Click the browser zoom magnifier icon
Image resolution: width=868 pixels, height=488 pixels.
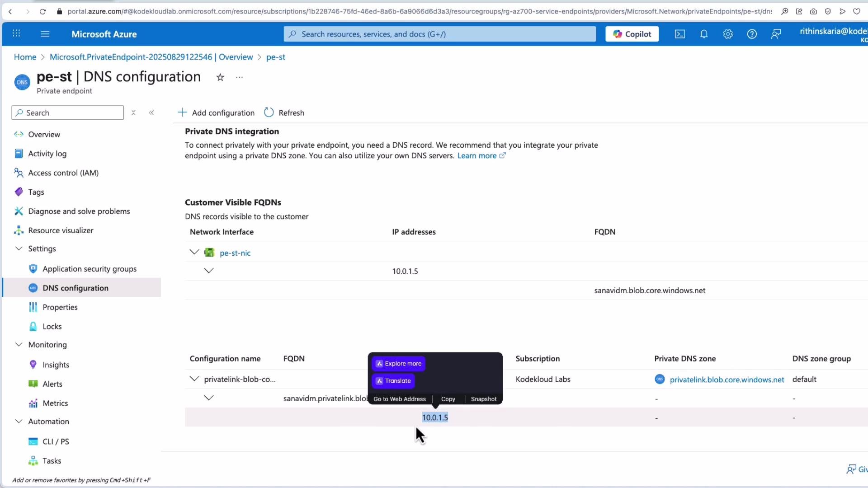click(x=785, y=11)
